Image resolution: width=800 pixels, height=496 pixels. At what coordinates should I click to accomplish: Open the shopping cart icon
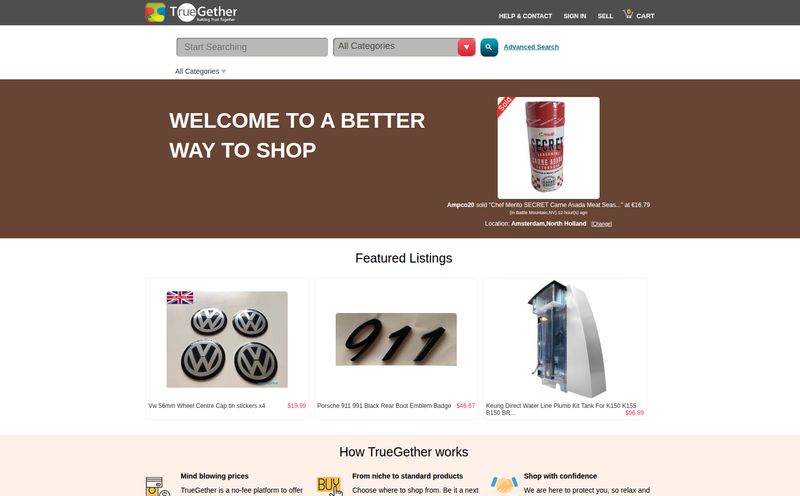(x=628, y=14)
